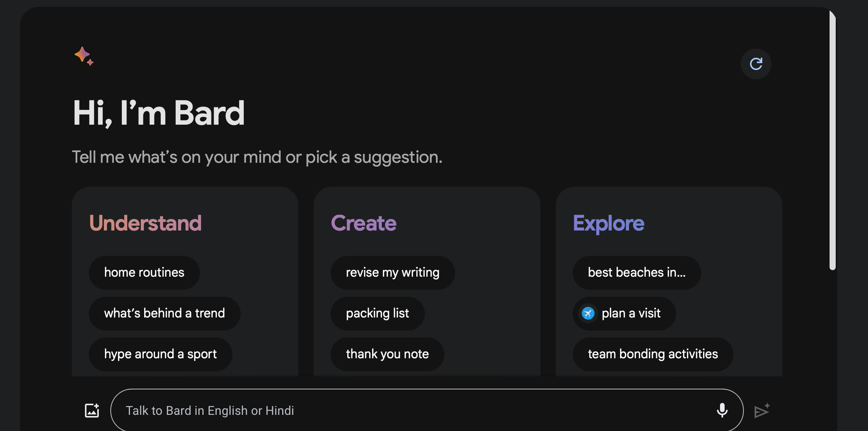Select the "revise my writing" suggestion

[392, 272]
